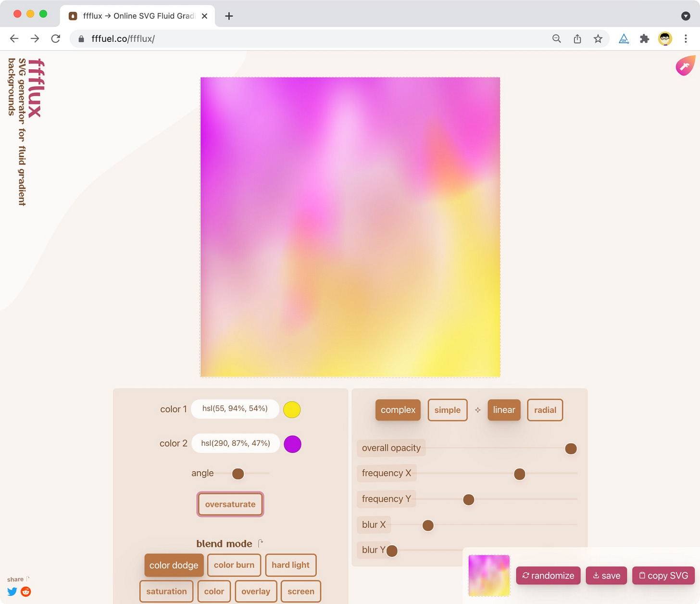Close the ffflux browser tab
Image resolution: width=700 pixels, height=604 pixels.
pos(204,16)
